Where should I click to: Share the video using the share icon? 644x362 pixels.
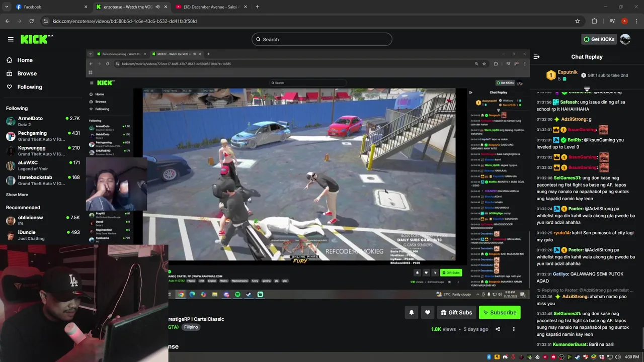click(x=498, y=329)
